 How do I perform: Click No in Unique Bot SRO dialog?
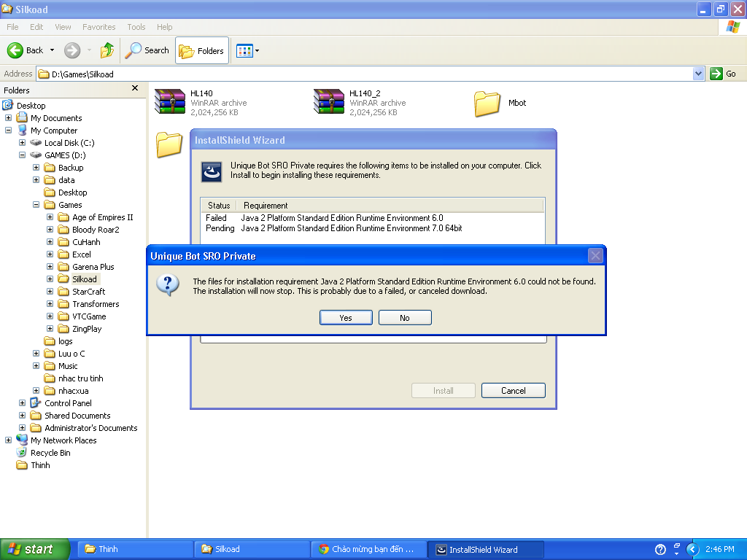pos(405,318)
